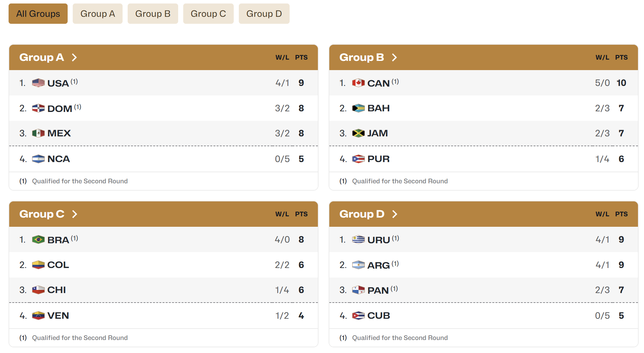
Task: Expand Group A via its chevron arrow
Action: [x=74, y=57]
